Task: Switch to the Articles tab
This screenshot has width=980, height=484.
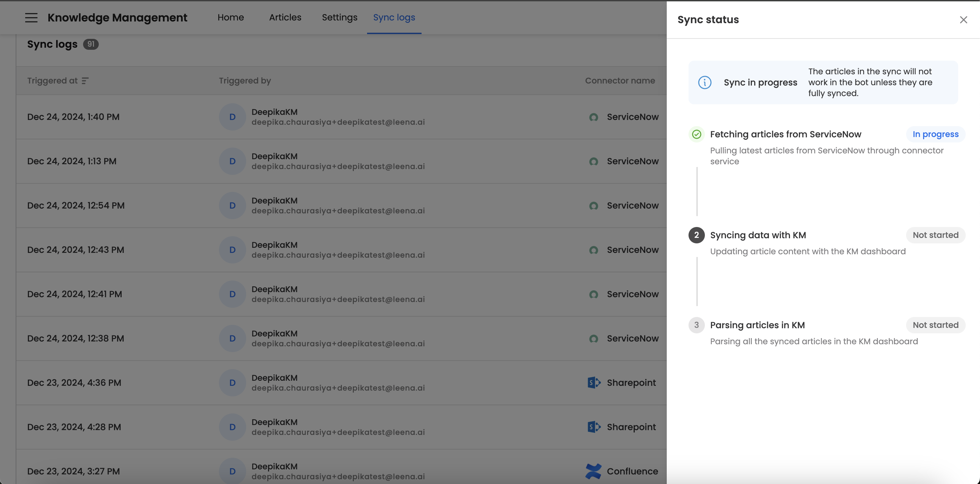Action: click(x=285, y=17)
